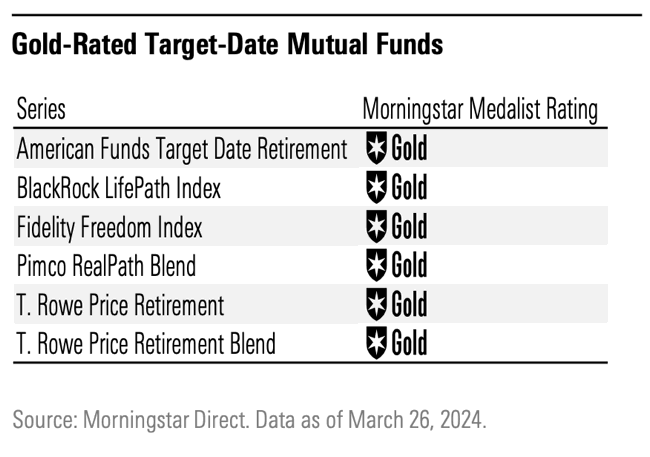
Task: Click the Pimco RealPath Blend series name
Action: (x=107, y=266)
